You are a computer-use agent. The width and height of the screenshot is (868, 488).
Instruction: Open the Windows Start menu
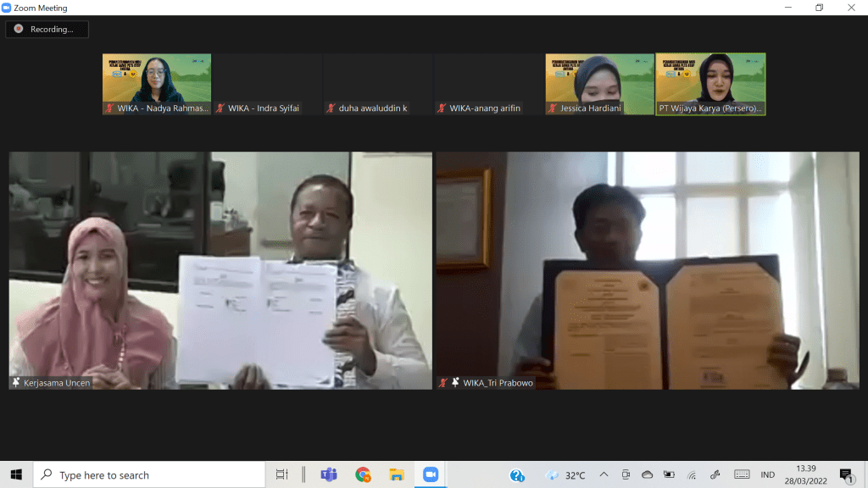point(16,474)
